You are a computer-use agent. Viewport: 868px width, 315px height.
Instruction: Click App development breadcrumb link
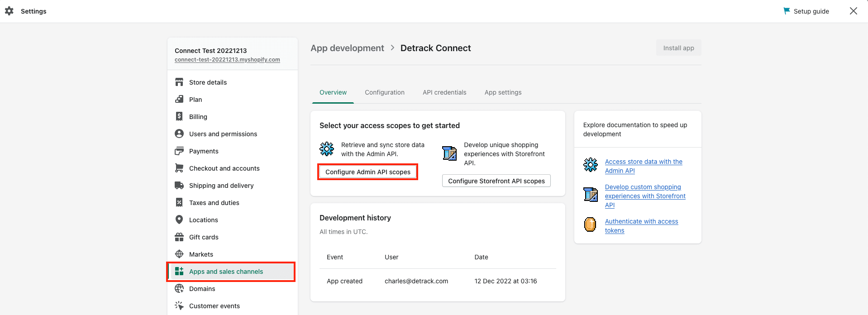tap(347, 48)
